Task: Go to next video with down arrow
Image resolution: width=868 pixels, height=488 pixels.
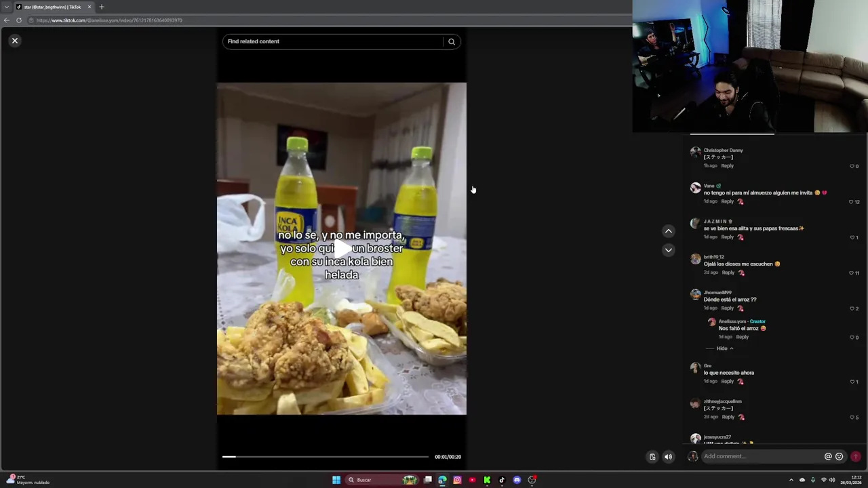Action: pyautogui.click(x=668, y=250)
